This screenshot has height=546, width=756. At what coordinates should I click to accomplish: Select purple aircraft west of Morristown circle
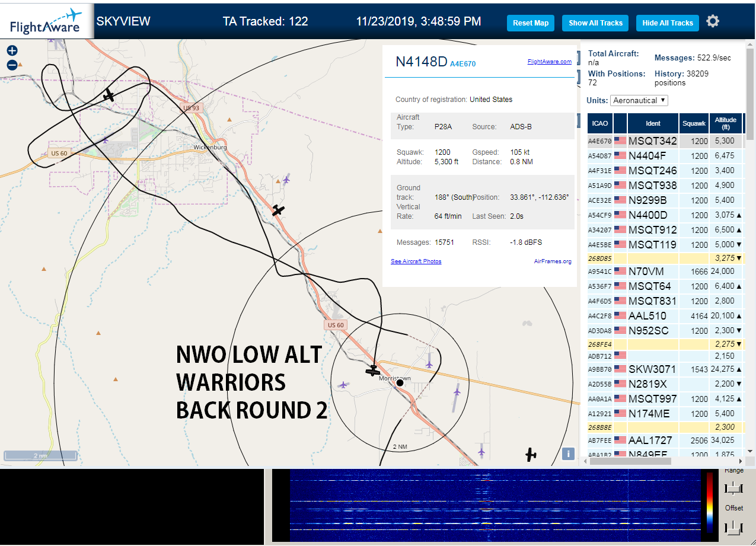(x=343, y=385)
